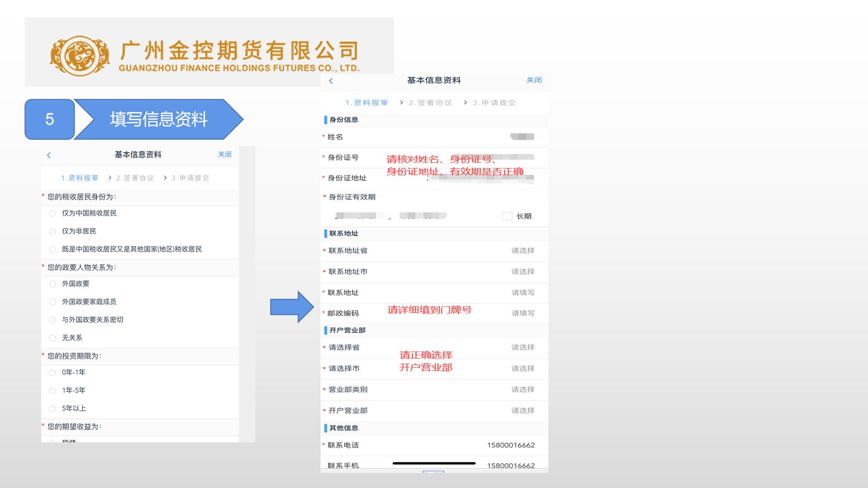868x488 pixels.
Task: Tap the 身份证有效期 date range
Action: point(391,216)
